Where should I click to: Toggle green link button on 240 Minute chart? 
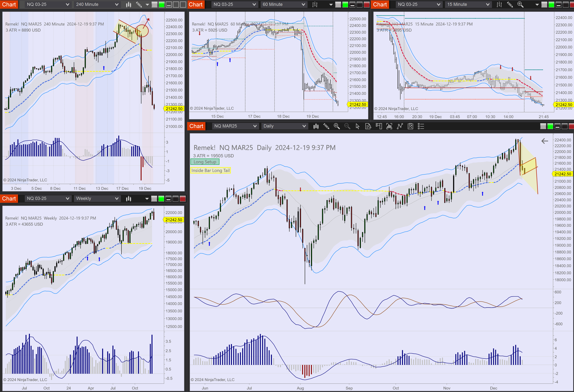[162, 4]
